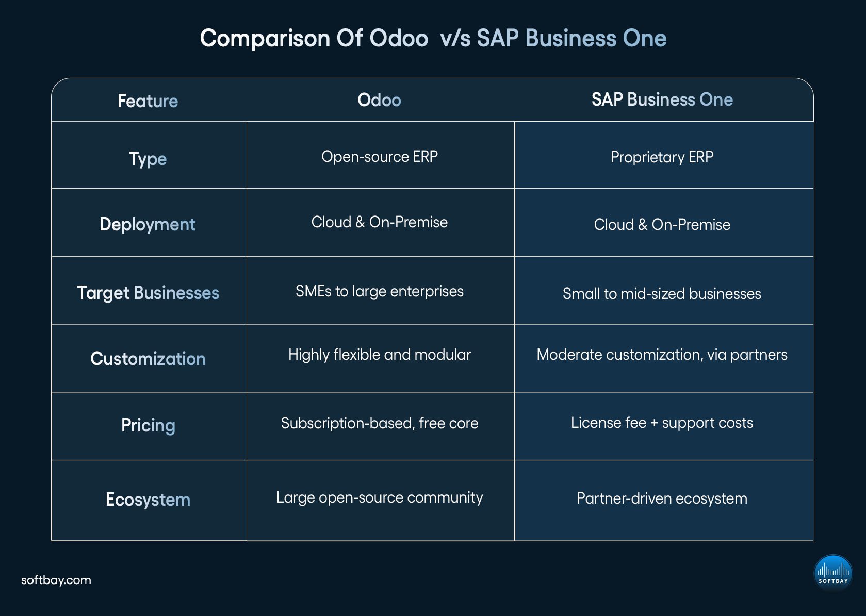Screen dimensions: 866x616
Task: Click the Softbay round logo icon
Action: tap(832, 573)
